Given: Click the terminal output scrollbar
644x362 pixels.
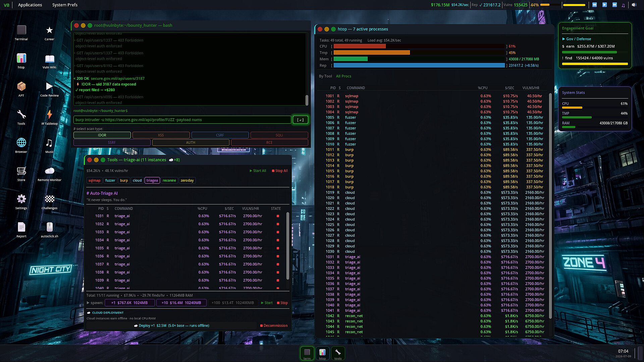Looking at the screenshot, I should point(307,100).
